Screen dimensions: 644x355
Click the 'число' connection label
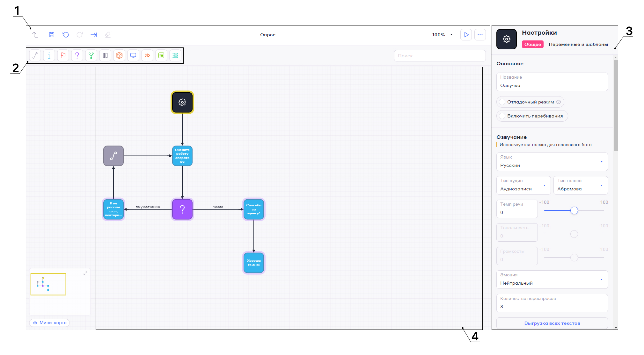point(218,207)
